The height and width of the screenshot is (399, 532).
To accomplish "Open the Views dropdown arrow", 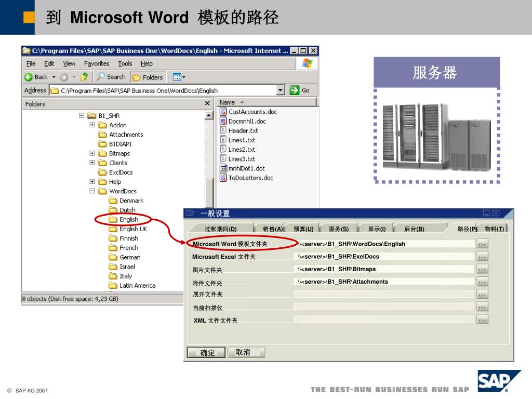I will [x=183, y=77].
